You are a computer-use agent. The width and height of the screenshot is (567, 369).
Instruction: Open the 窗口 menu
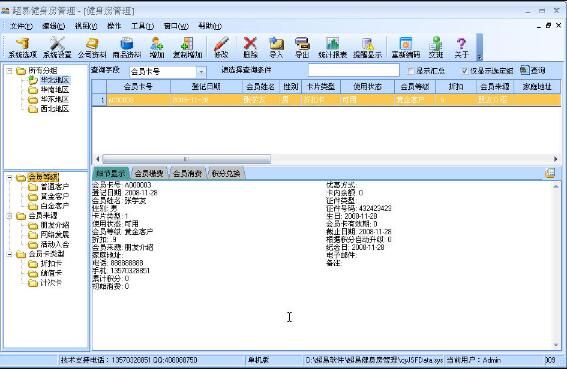[176, 26]
